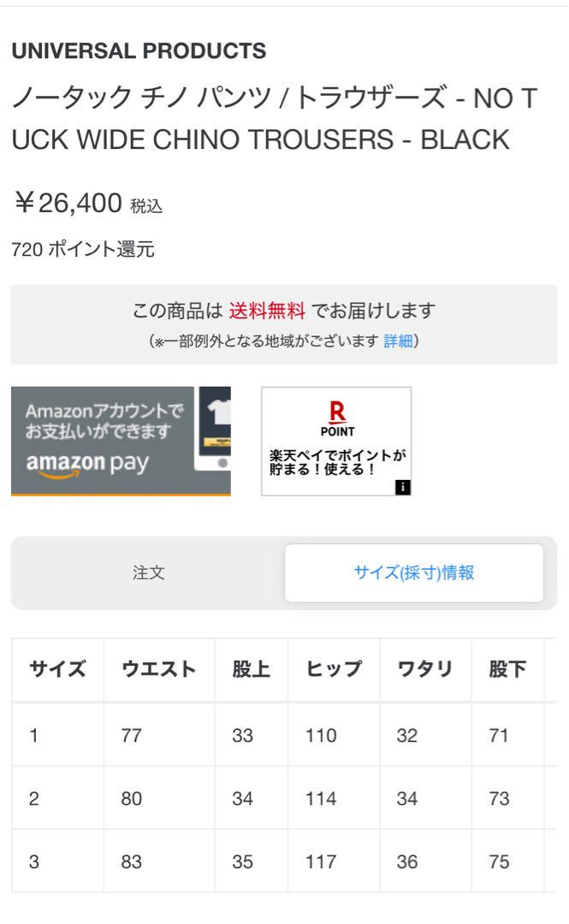Screen dimensions: 569x924
Task: Click the Rakuten R POINT logo
Action: [x=337, y=419]
